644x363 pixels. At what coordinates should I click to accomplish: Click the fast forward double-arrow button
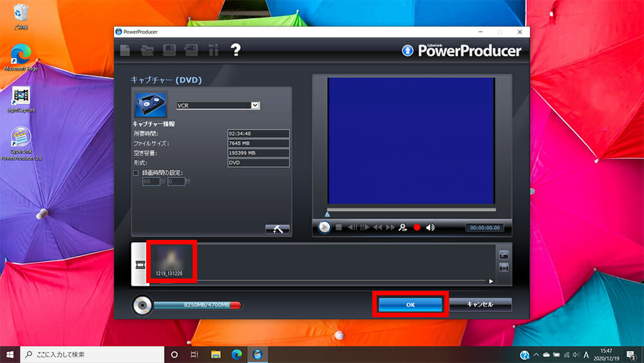[390, 228]
